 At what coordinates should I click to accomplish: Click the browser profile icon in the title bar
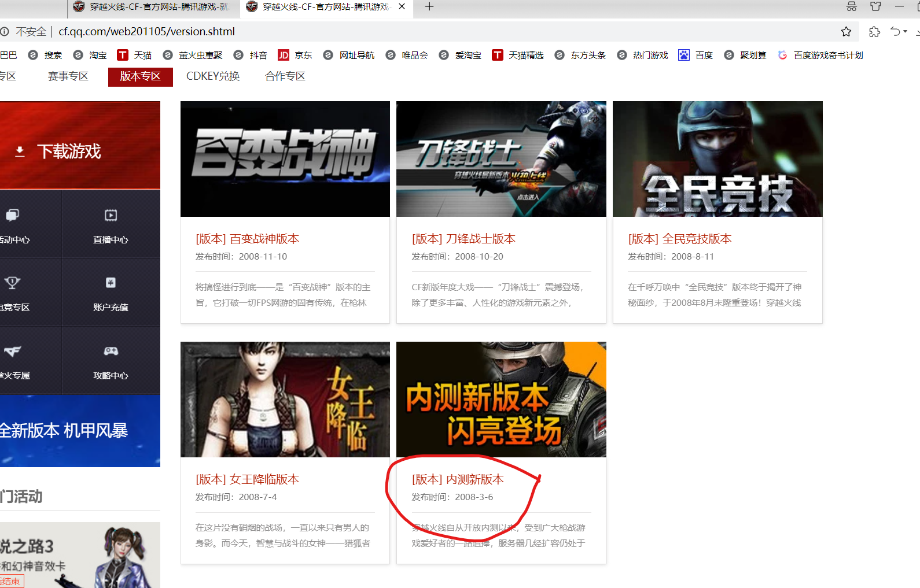pos(851,7)
